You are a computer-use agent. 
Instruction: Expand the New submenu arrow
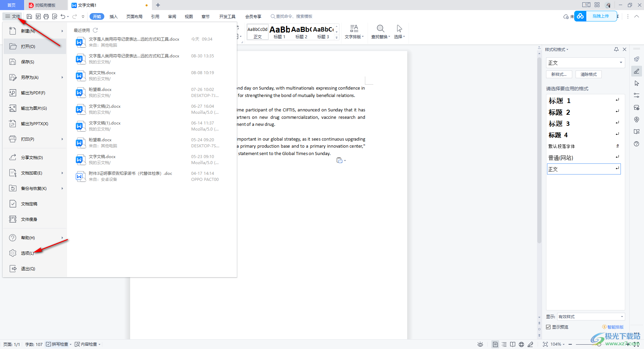coord(62,31)
